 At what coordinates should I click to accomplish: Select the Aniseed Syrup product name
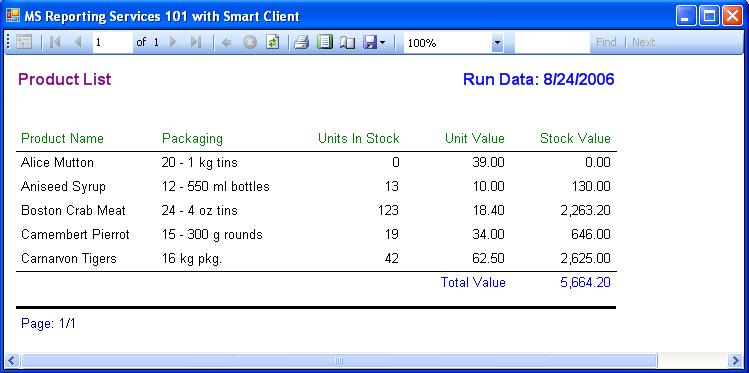tap(63, 187)
